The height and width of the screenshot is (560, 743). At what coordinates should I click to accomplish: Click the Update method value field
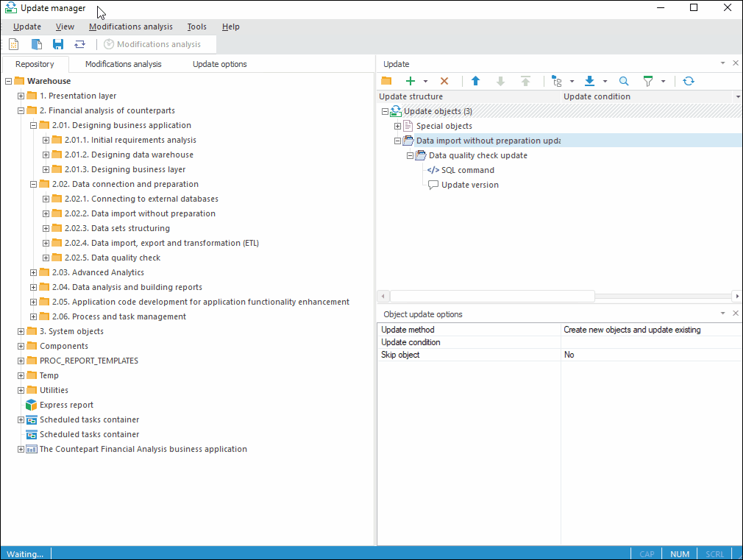coord(650,330)
